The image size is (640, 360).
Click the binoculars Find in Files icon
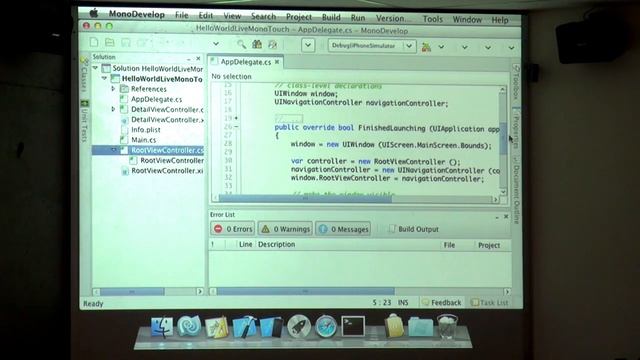(257, 44)
